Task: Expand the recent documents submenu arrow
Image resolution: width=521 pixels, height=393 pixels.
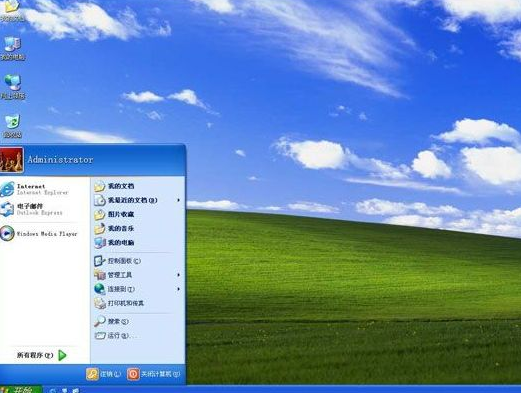Action: coord(179,200)
